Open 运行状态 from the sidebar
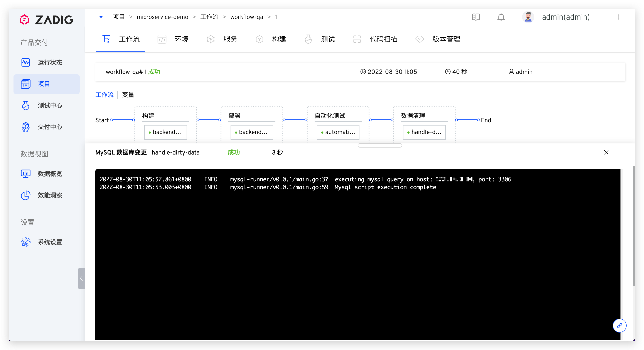 tap(49, 62)
